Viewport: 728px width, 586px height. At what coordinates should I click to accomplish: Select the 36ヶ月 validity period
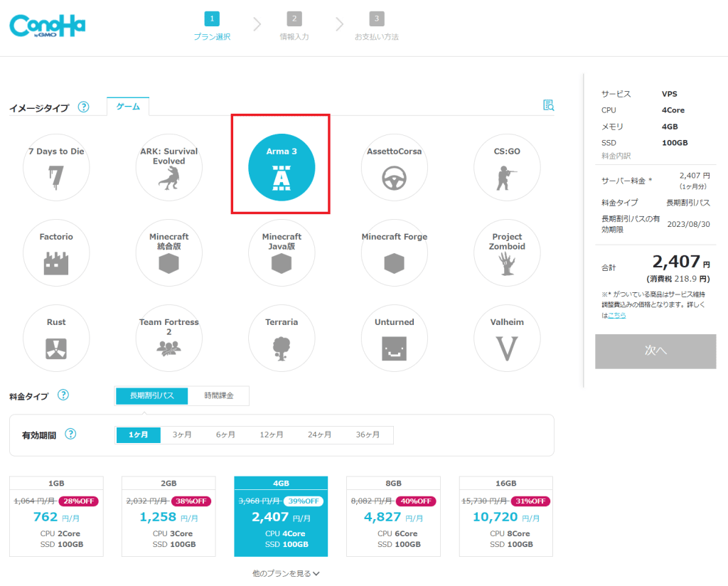point(368,435)
